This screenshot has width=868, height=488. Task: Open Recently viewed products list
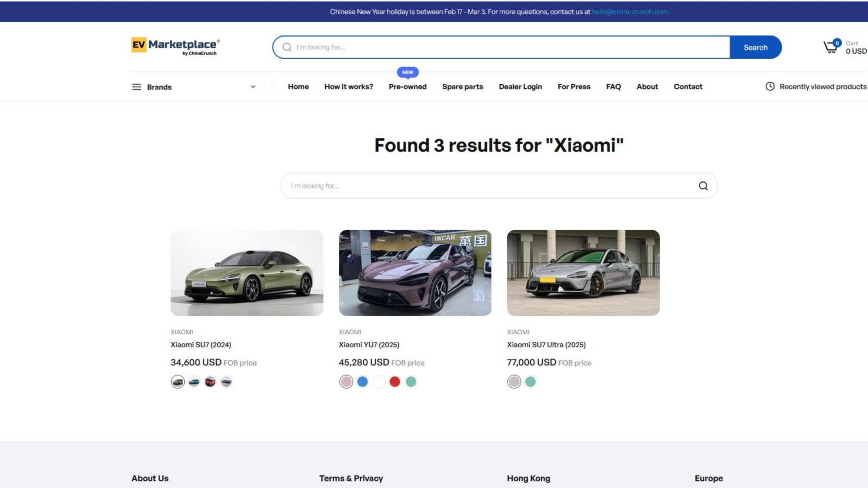pos(823,87)
